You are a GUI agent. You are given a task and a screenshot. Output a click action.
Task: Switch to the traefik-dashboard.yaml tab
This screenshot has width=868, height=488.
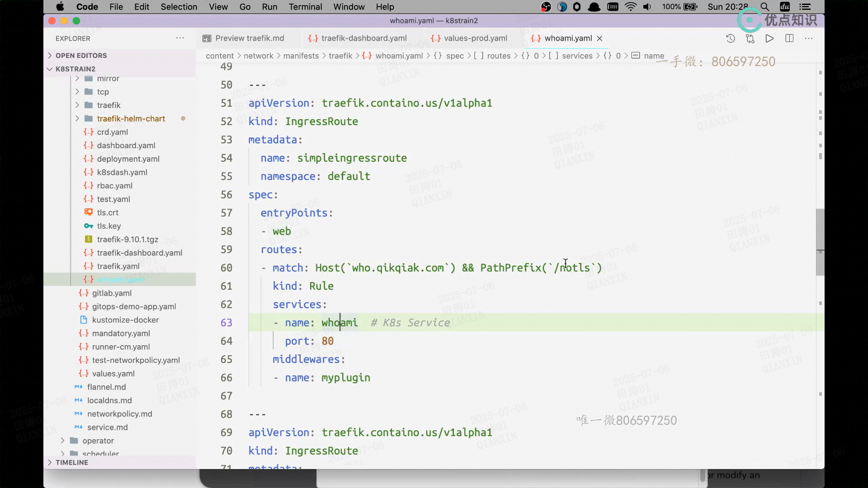[363, 38]
